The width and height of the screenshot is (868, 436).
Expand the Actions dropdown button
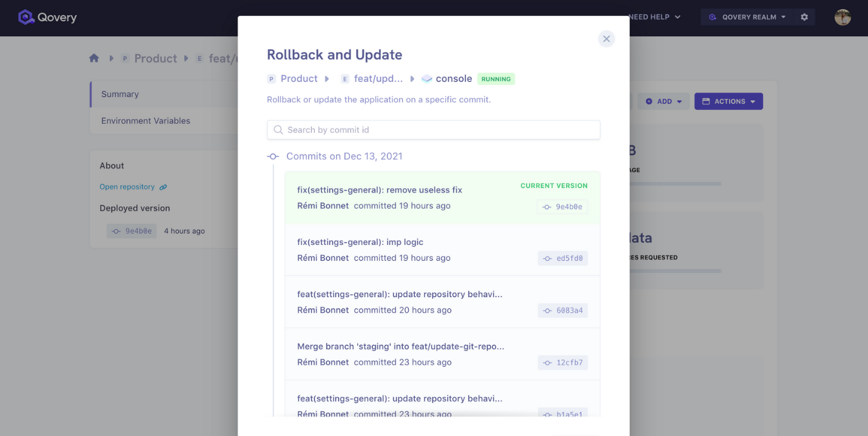[728, 101]
